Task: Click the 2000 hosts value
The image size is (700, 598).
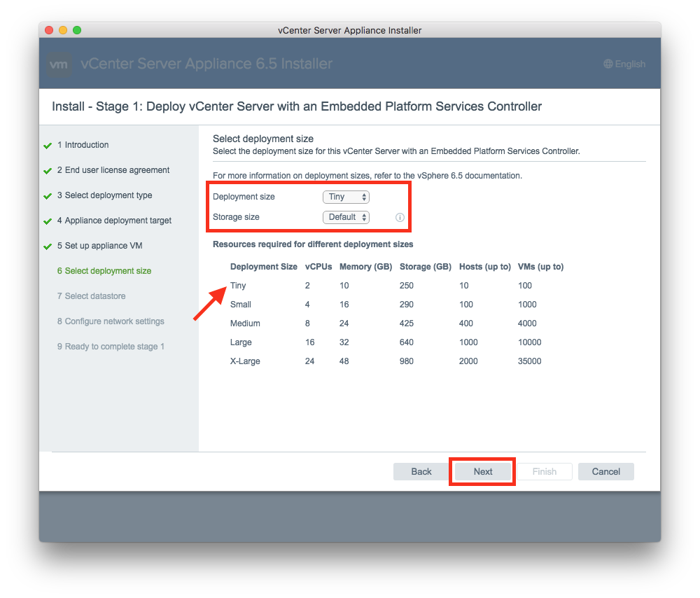Action: [468, 361]
